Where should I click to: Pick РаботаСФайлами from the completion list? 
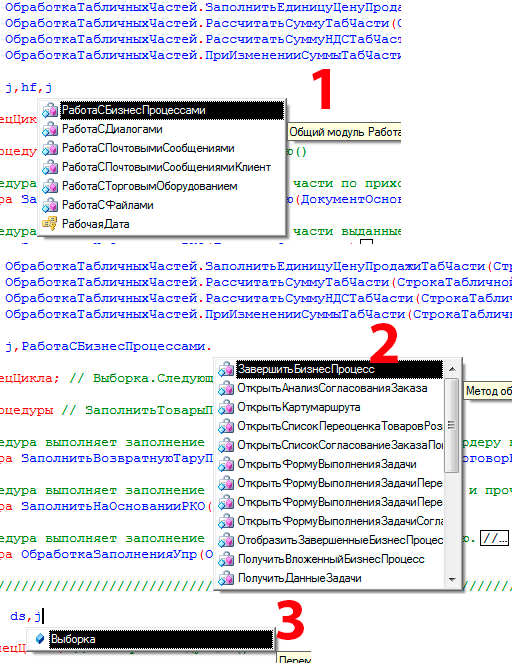tap(107, 205)
